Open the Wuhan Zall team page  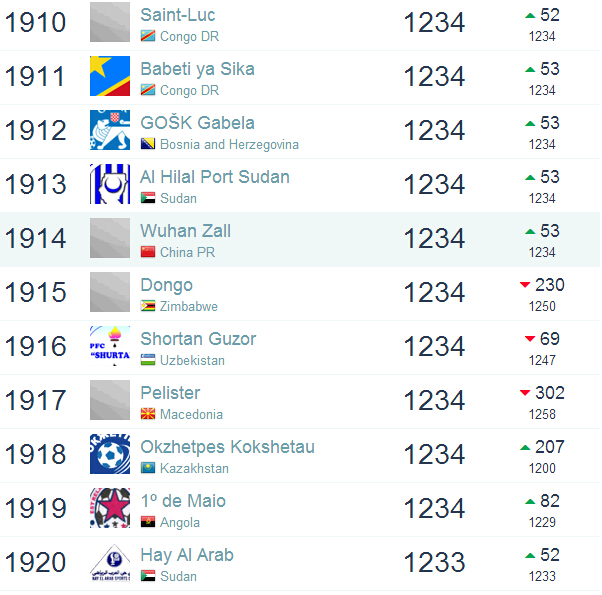point(186,231)
